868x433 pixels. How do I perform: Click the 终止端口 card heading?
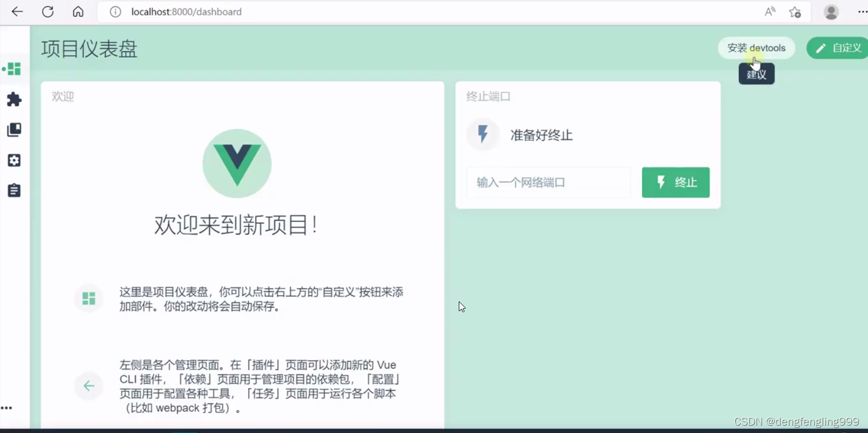tap(488, 96)
